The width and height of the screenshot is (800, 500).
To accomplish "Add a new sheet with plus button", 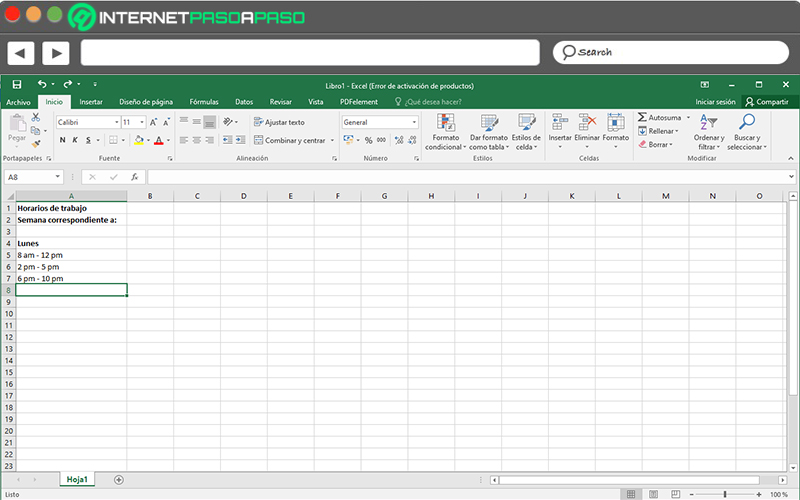I will pyautogui.click(x=119, y=480).
